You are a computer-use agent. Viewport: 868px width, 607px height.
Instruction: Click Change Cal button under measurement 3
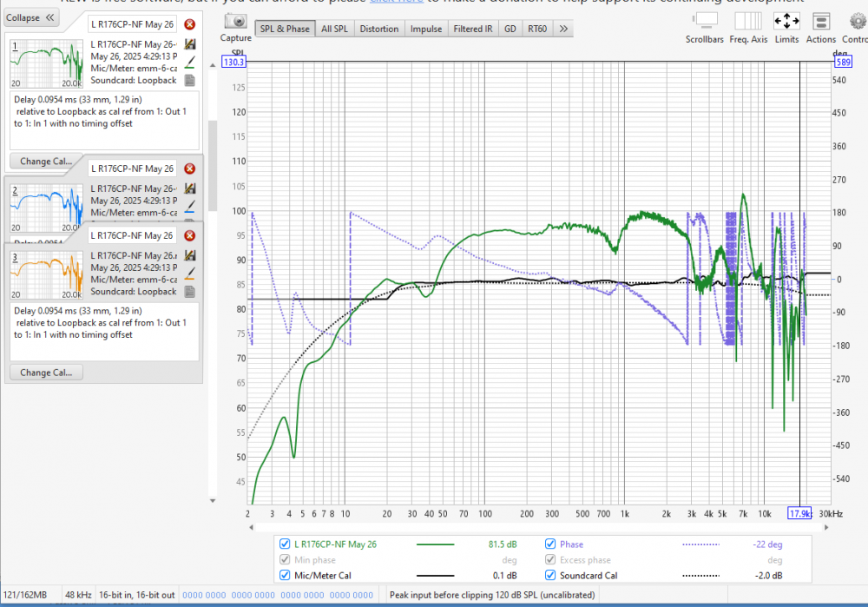(x=46, y=373)
